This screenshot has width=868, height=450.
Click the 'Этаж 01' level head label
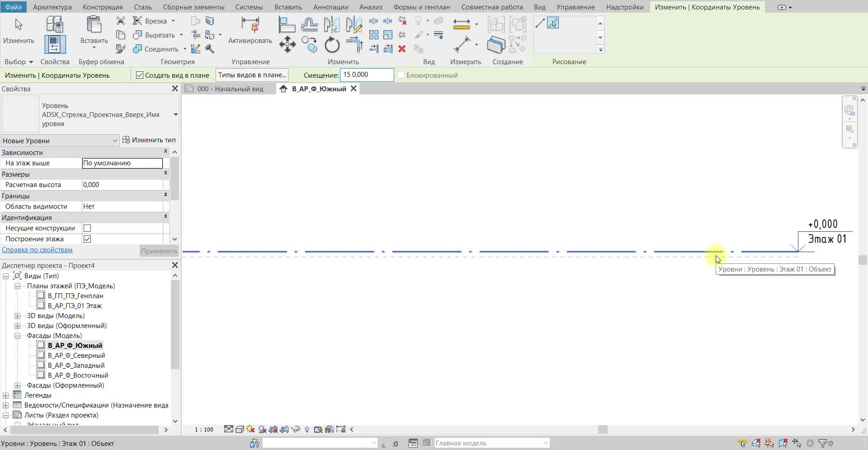(827, 239)
